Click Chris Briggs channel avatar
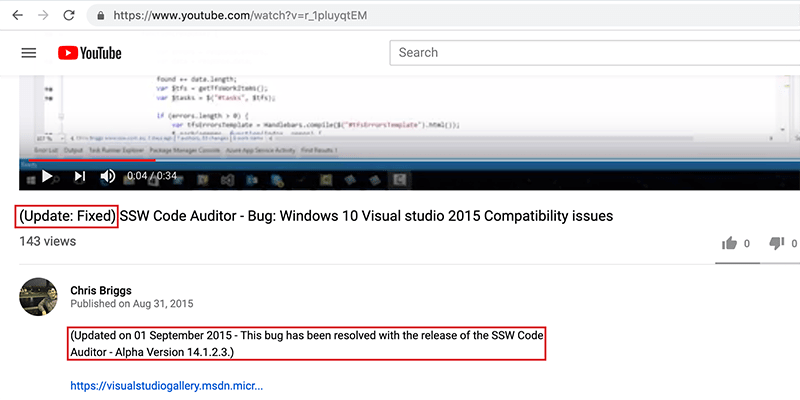Image resolution: width=800 pixels, height=400 pixels. [39, 296]
